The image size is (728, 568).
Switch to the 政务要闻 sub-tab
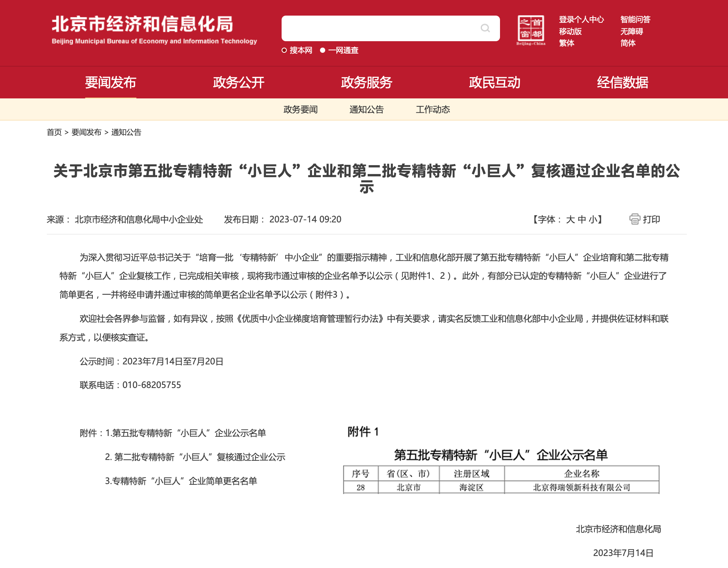tap(300, 110)
